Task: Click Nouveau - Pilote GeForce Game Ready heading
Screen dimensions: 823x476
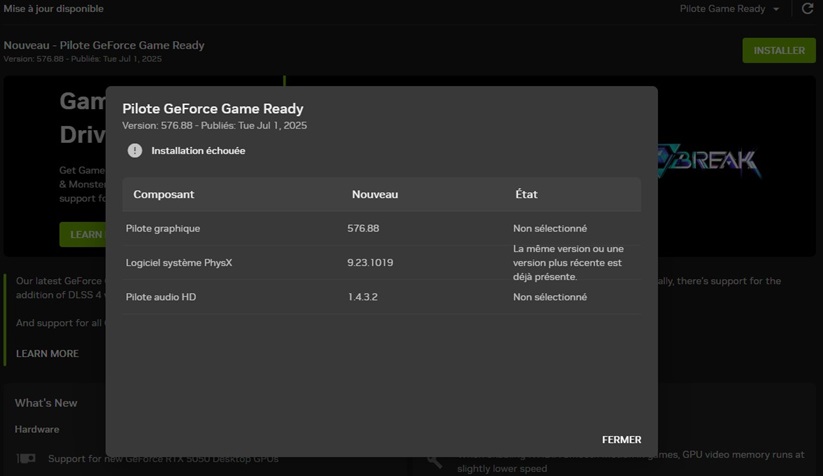Action: [x=104, y=45]
